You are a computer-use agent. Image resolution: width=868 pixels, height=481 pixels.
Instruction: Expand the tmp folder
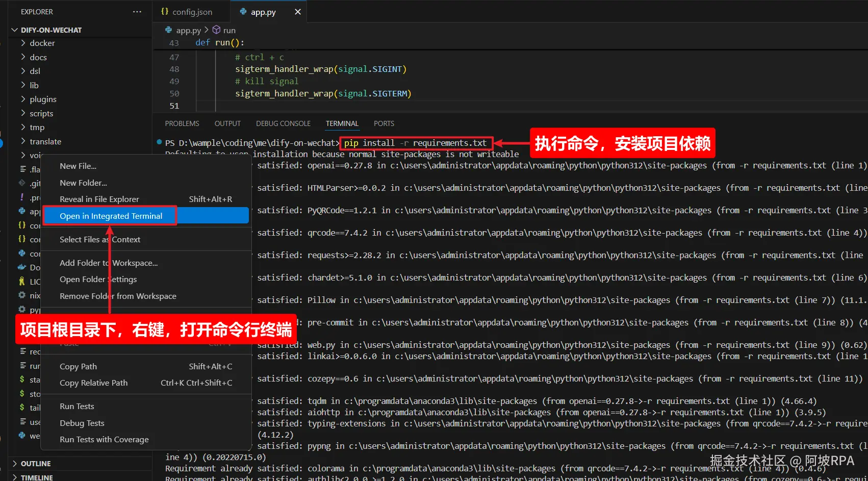(81, 128)
